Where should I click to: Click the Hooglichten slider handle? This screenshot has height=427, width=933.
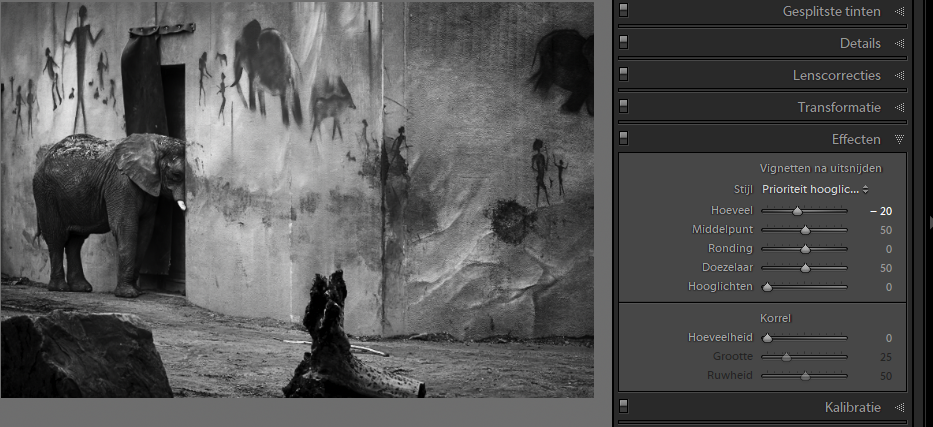767,287
